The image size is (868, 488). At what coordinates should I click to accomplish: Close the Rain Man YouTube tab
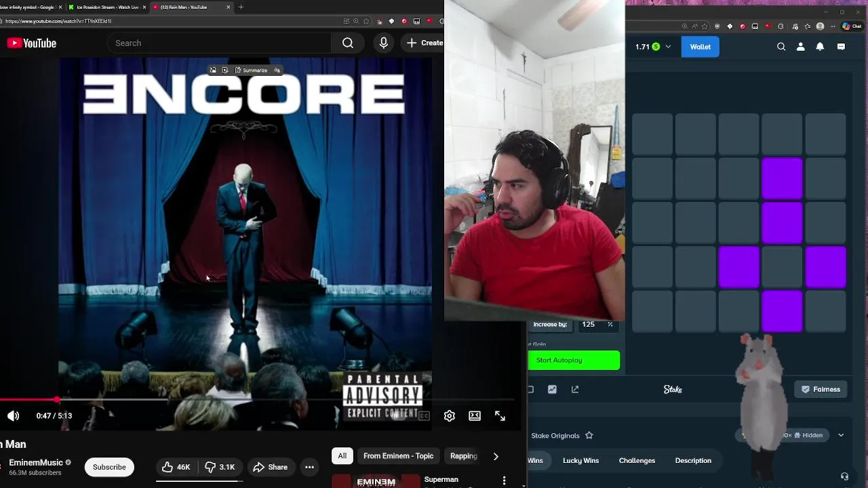[x=228, y=7]
